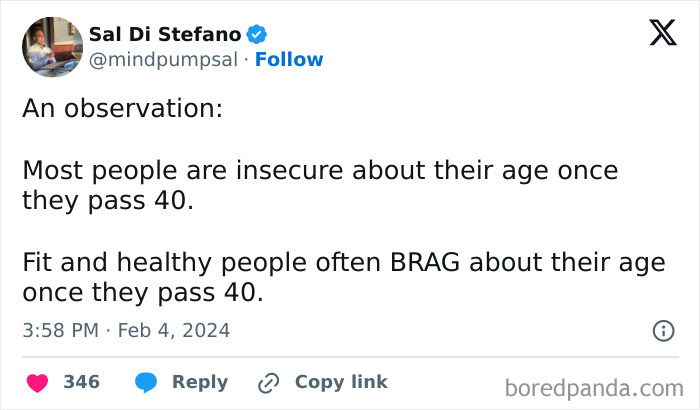Click the blue reply speech bubble icon

tap(146, 382)
